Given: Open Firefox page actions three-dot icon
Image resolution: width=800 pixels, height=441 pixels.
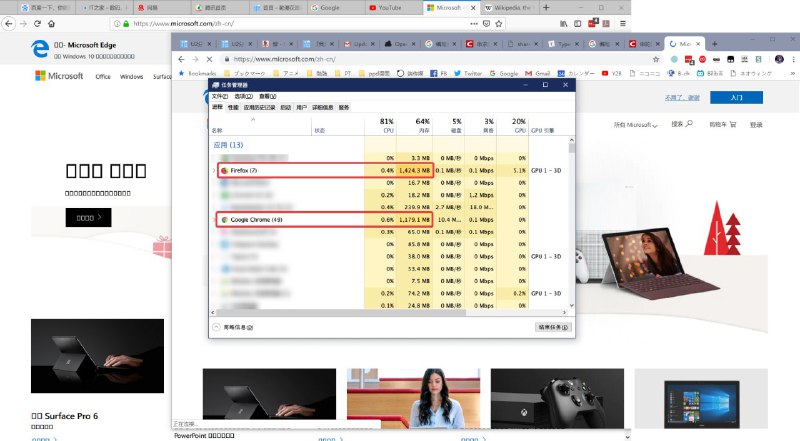Looking at the screenshot, I should point(474,23).
